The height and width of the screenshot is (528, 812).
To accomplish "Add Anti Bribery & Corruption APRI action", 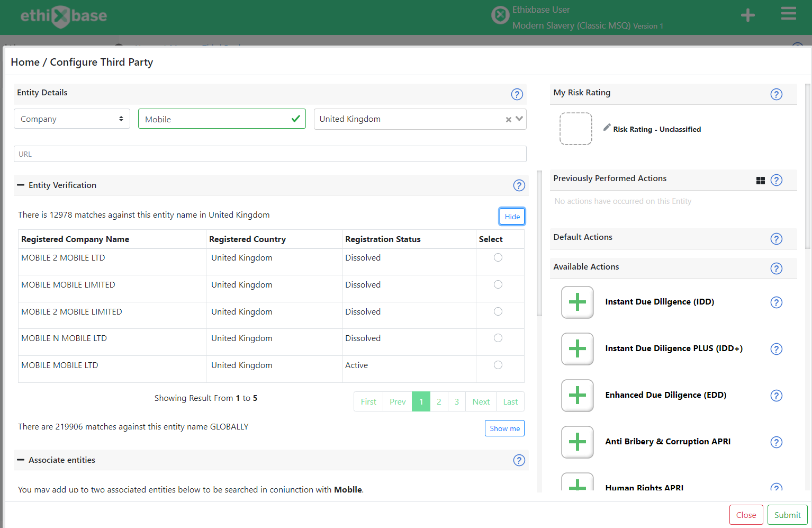I will (577, 442).
